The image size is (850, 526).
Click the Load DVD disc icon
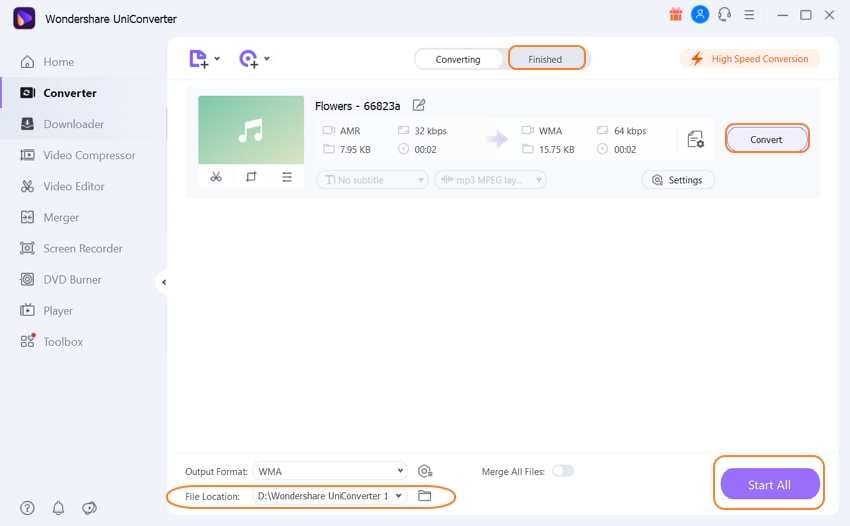coord(248,59)
